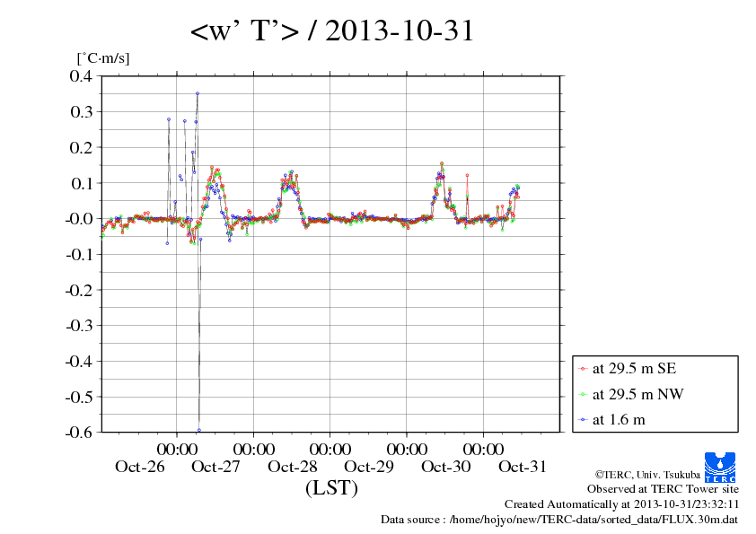Image resolution: width=756 pixels, height=534 pixels.
Task: Click x-axis date label Oct-30
Action: tap(445, 467)
